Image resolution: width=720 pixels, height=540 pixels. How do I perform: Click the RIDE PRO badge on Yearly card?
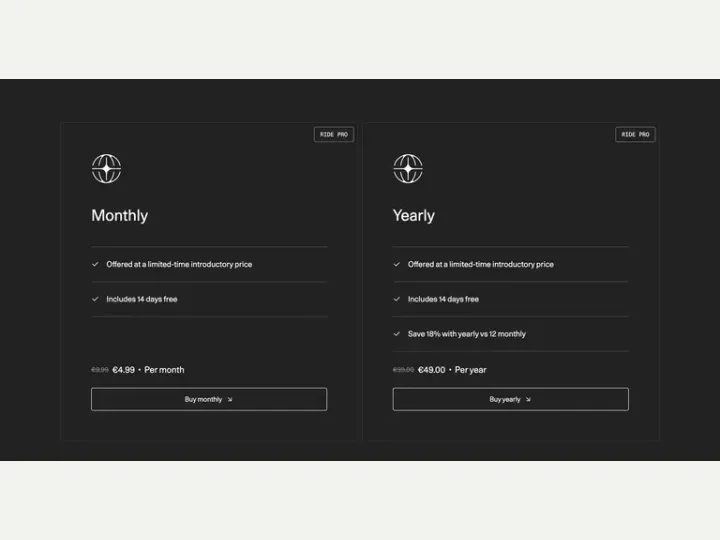click(635, 135)
